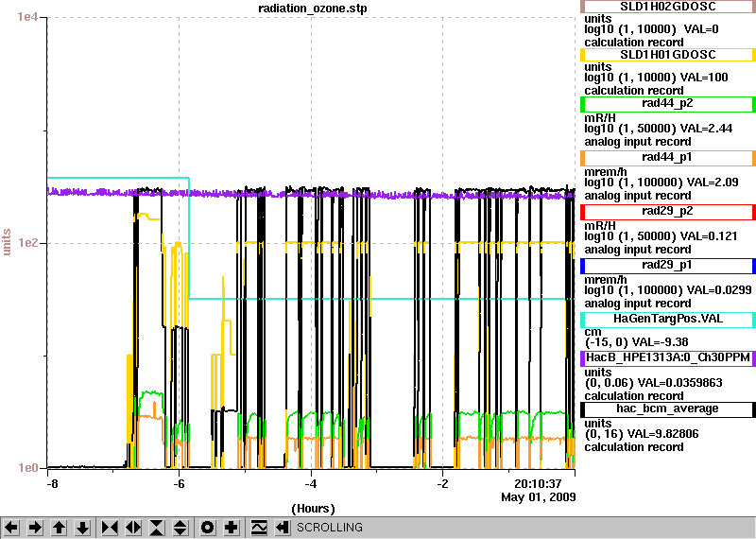
Task: Select the HaGenTargPos.VAL curve legend box
Action: 668,320
